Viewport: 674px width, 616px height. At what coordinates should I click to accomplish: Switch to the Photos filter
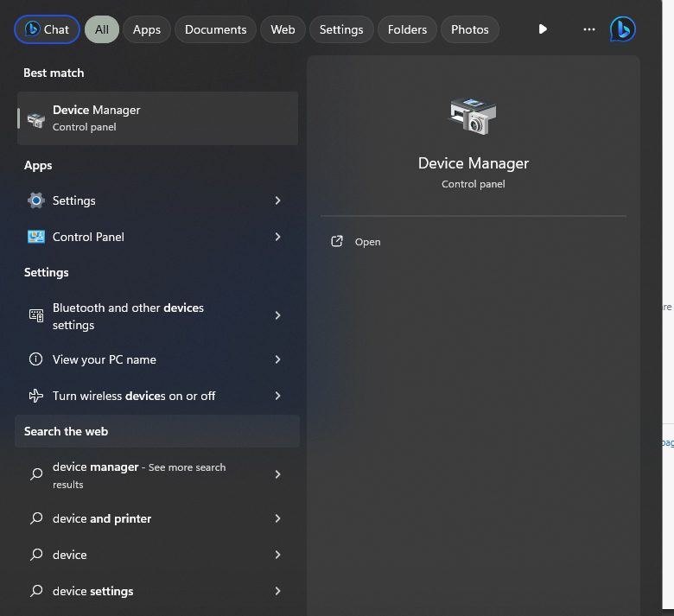tap(470, 29)
